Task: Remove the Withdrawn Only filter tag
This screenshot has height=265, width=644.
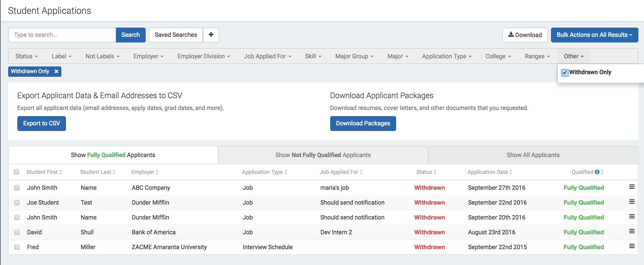Action: pyautogui.click(x=56, y=71)
